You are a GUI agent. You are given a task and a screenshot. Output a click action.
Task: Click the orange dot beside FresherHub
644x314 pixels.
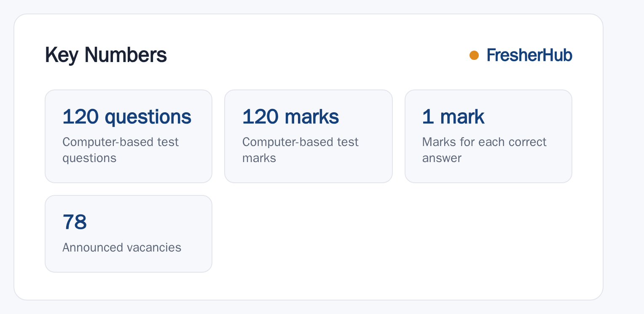474,55
